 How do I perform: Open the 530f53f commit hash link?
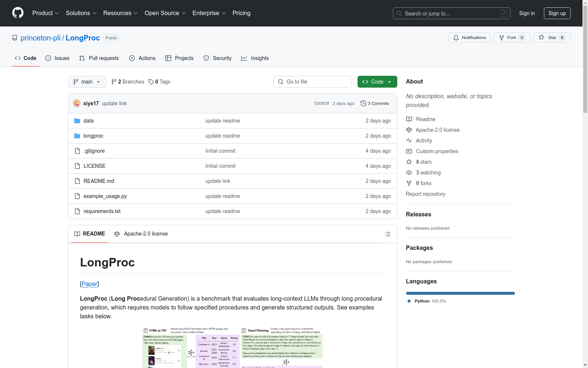click(x=322, y=103)
